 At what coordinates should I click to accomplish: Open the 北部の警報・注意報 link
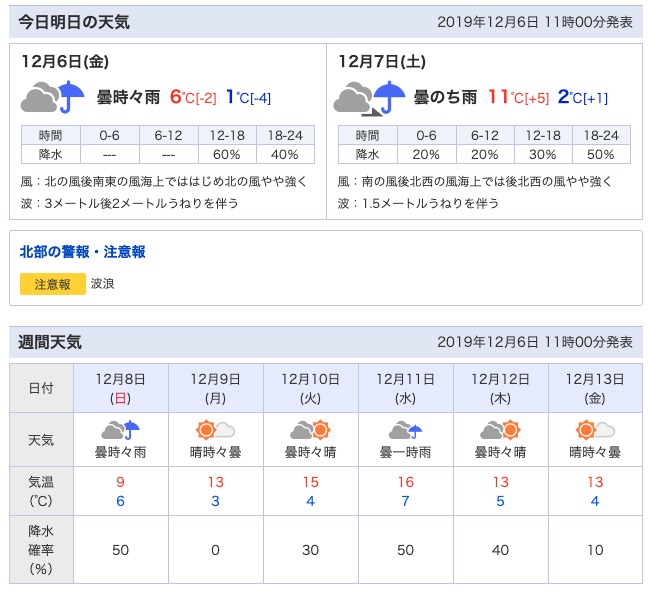[82, 252]
